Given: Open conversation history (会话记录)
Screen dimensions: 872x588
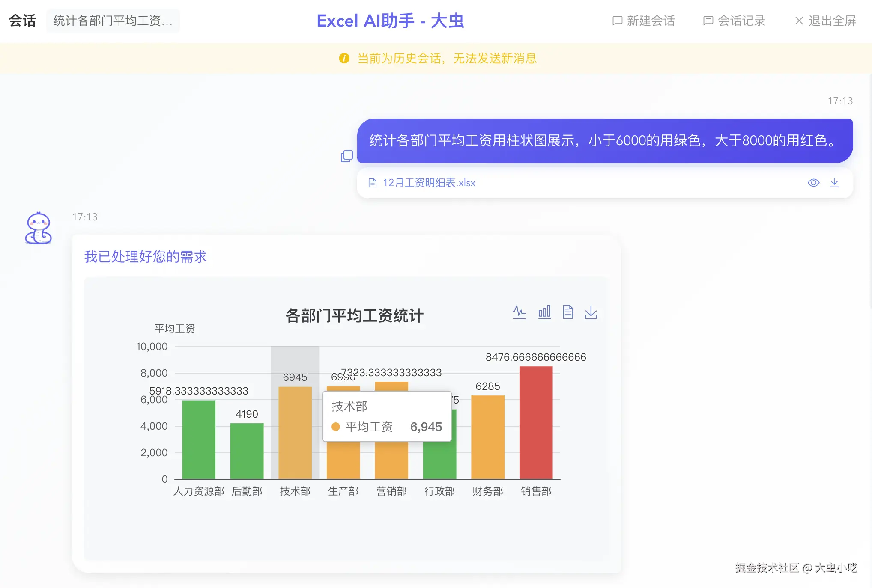Looking at the screenshot, I should (x=734, y=21).
